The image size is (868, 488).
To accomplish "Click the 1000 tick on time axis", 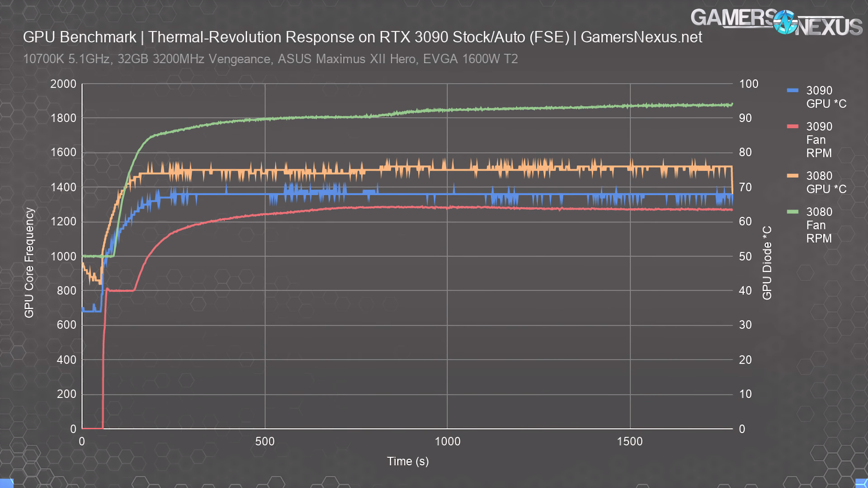I will pos(447,441).
